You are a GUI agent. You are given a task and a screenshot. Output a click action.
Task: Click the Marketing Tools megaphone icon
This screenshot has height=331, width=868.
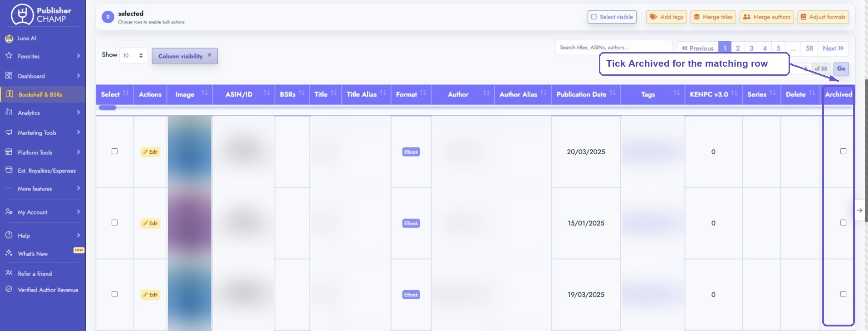click(9, 132)
